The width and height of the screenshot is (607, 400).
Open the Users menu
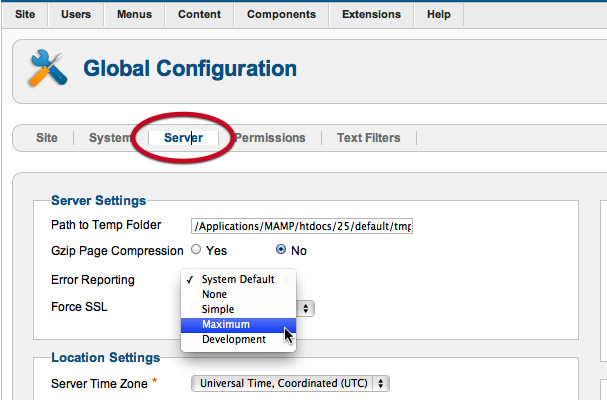coord(76,14)
